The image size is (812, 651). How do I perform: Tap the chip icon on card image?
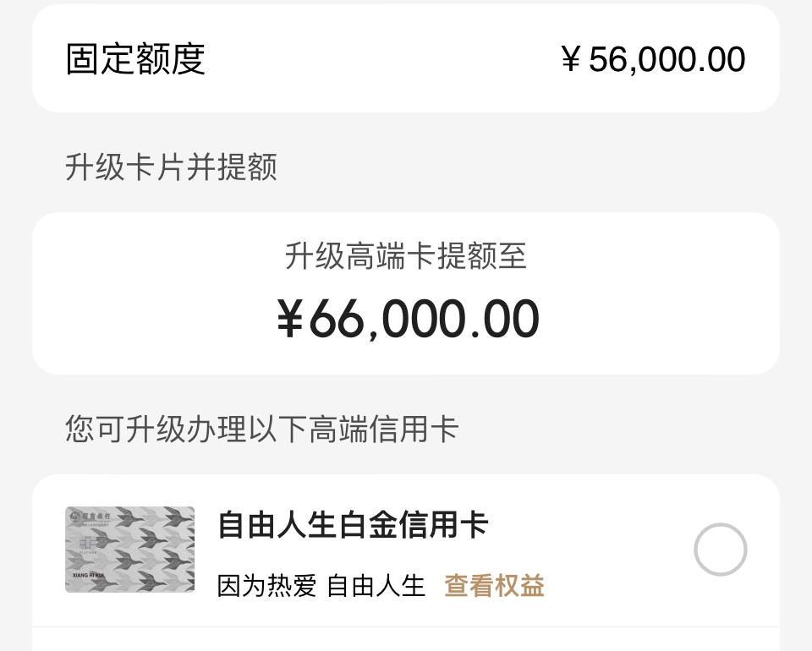(88, 542)
